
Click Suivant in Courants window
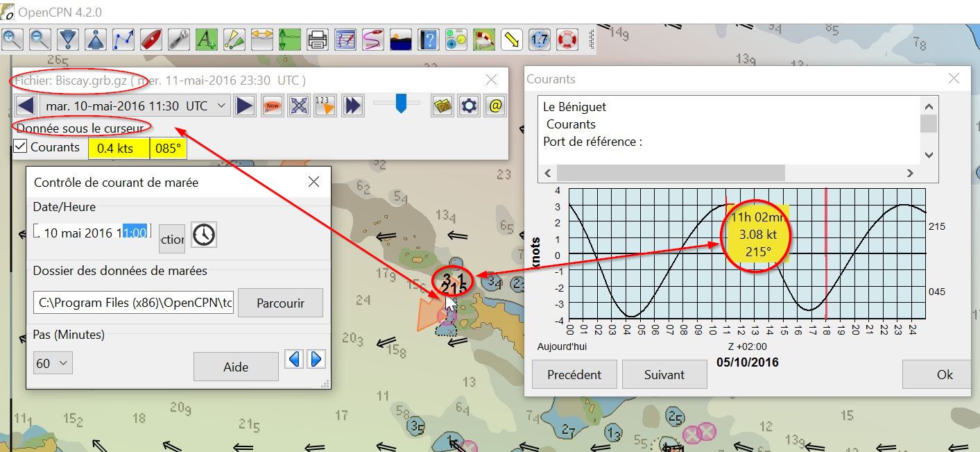click(664, 374)
